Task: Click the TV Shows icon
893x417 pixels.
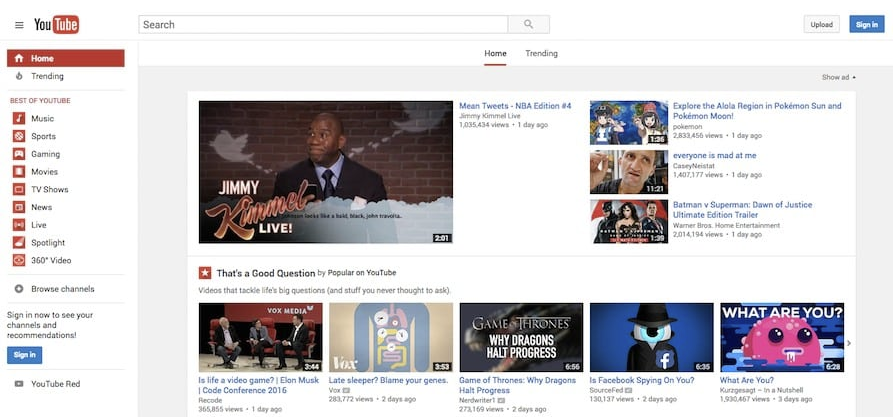Action: coord(19,189)
